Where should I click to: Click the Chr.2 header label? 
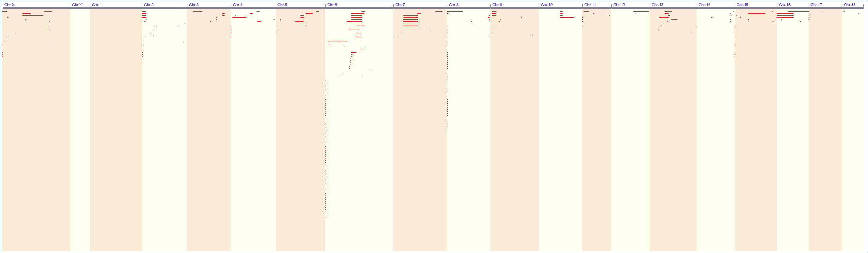point(149,5)
